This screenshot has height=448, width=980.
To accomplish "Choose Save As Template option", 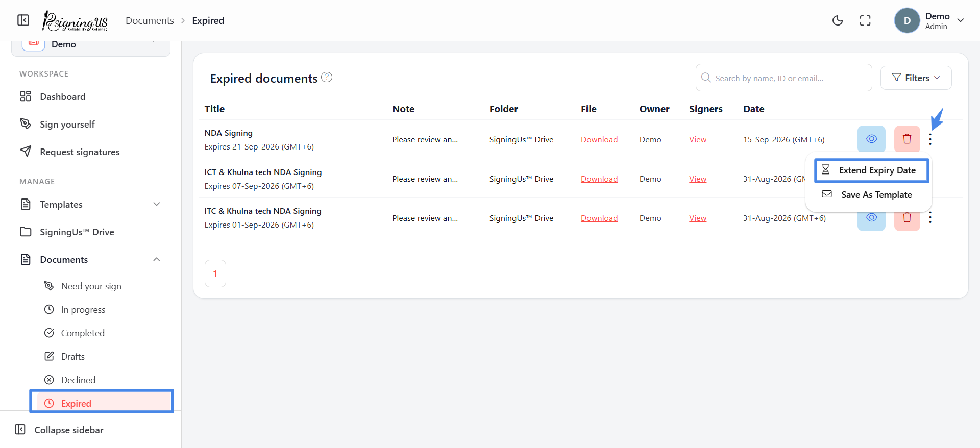I will [869, 194].
